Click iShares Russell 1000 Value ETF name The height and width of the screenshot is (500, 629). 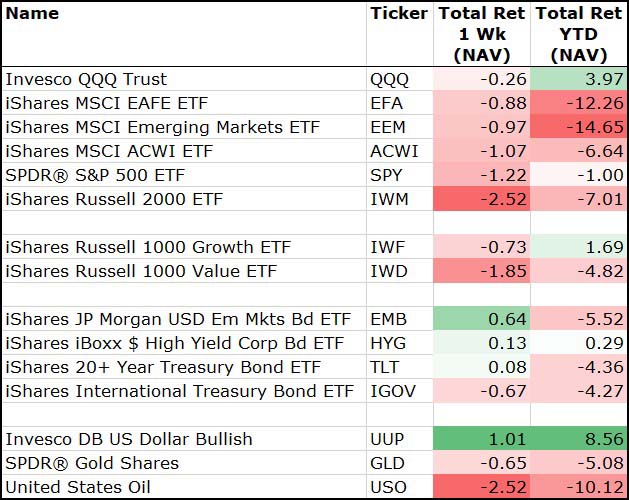[x=141, y=271]
